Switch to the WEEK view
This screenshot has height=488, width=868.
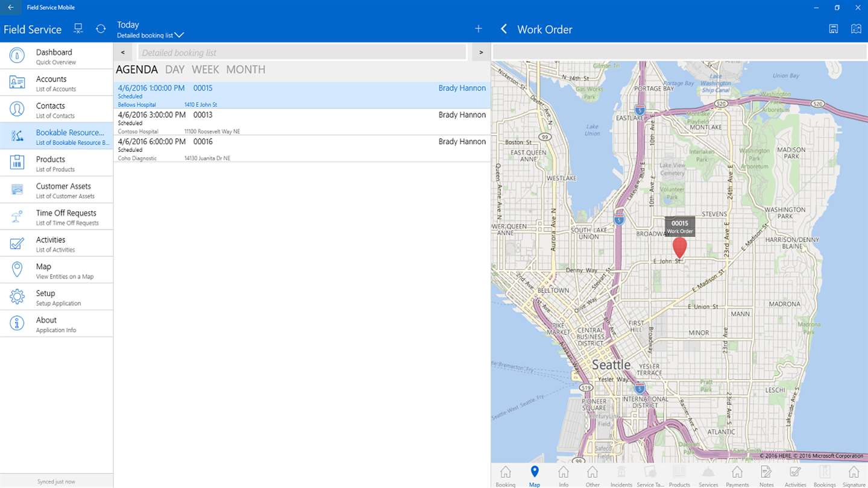click(x=206, y=69)
